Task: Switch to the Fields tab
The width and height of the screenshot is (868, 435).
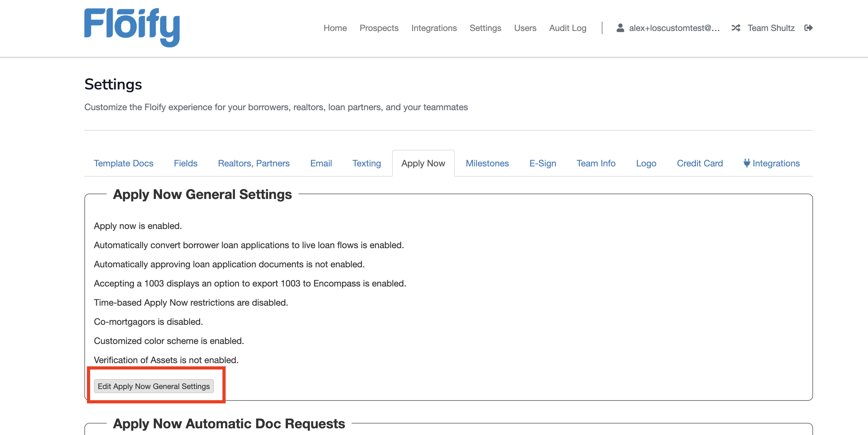Action: 185,163
